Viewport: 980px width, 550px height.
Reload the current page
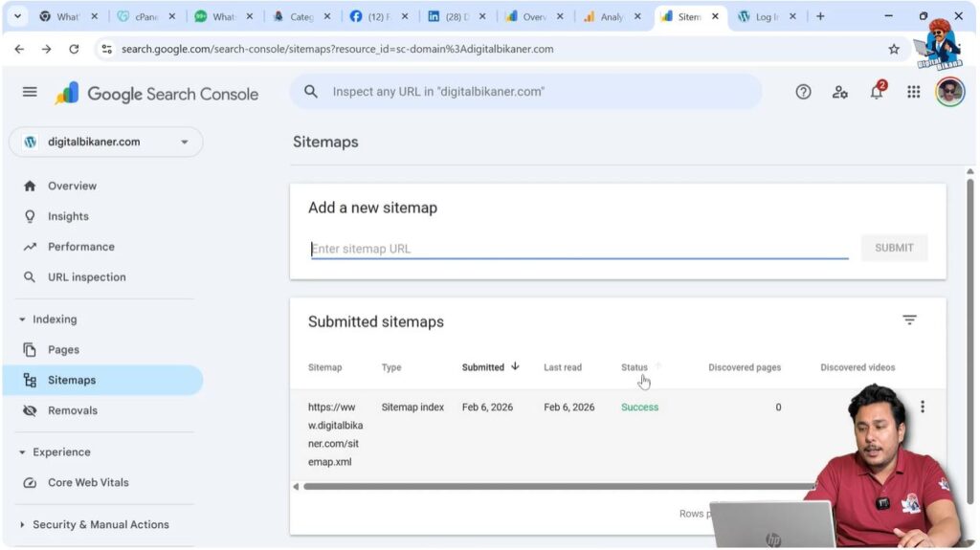[74, 49]
